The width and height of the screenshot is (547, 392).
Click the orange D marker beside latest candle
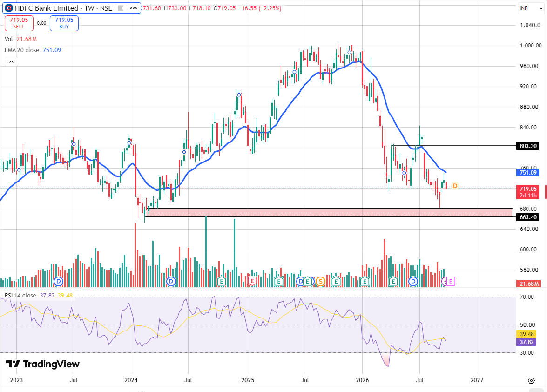455,186
